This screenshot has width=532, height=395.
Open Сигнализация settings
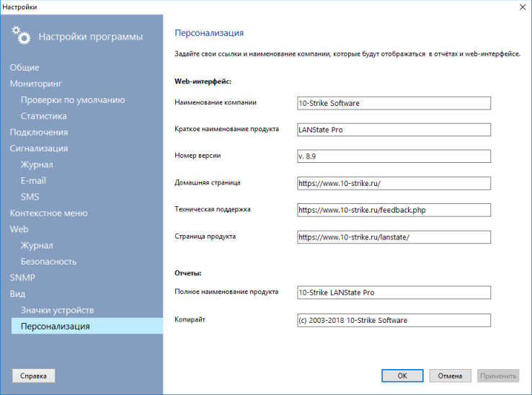point(39,148)
